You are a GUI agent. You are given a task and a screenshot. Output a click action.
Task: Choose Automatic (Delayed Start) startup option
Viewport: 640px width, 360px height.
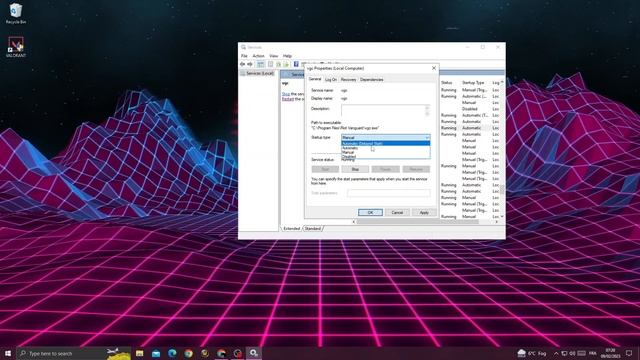[x=386, y=143]
